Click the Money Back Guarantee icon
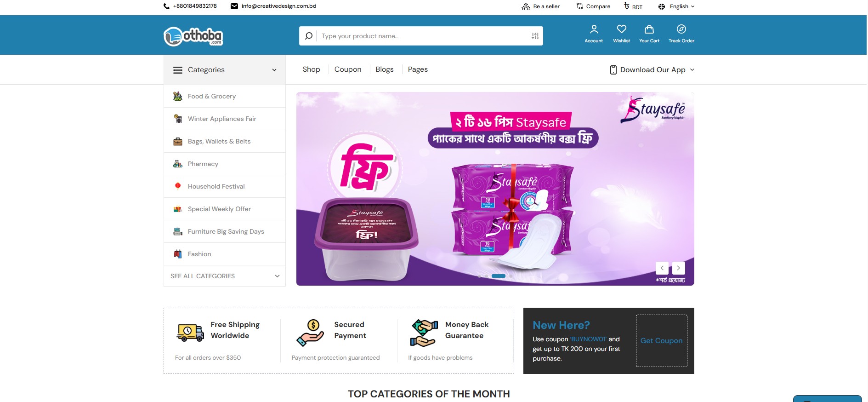The image size is (868, 402). pos(424,333)
